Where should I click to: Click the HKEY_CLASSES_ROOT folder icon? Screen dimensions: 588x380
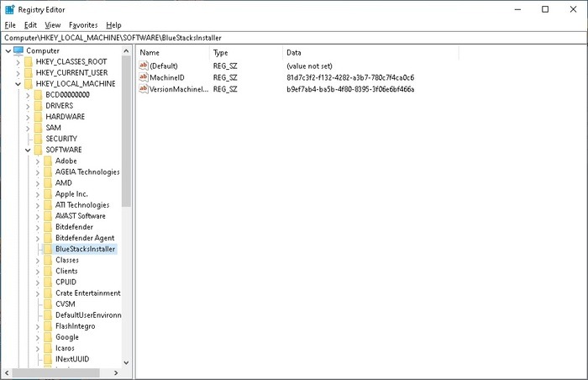point(29,61)
